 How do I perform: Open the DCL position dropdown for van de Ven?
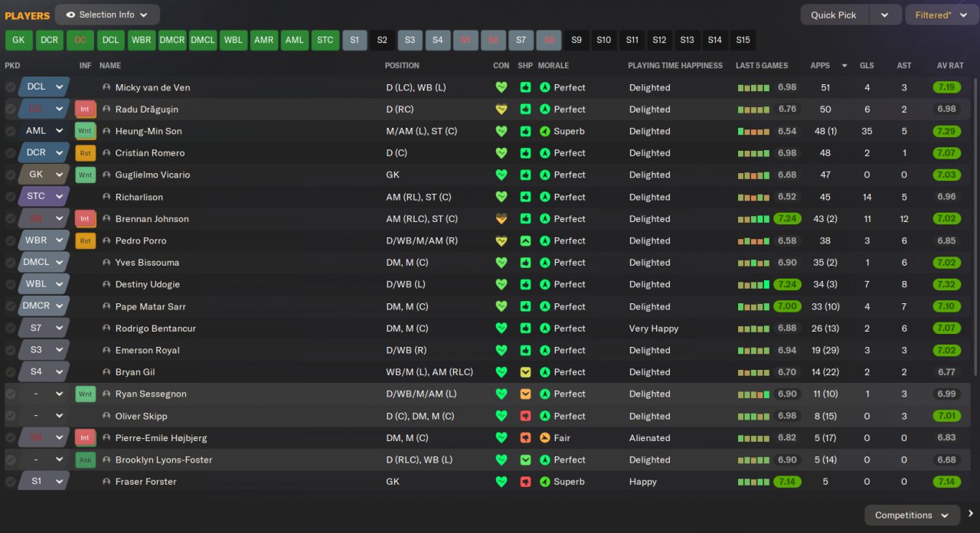point(44,87)
